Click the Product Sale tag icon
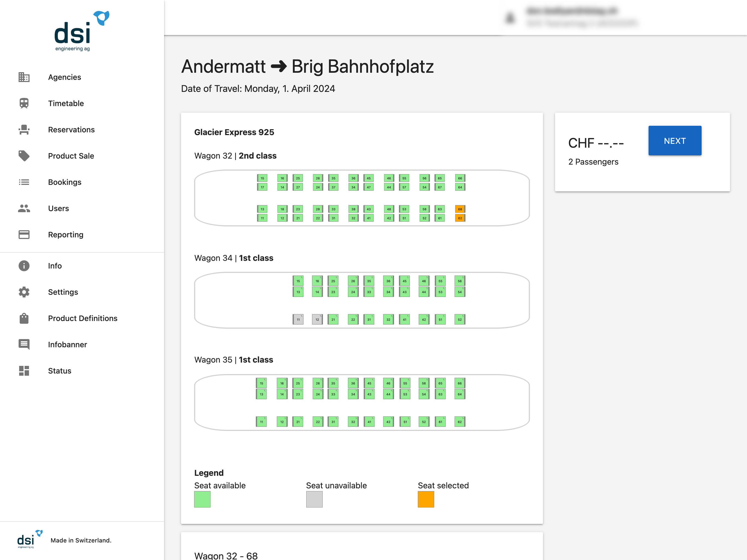The height and width of the screenshot is (560, 747). [24, 156]
